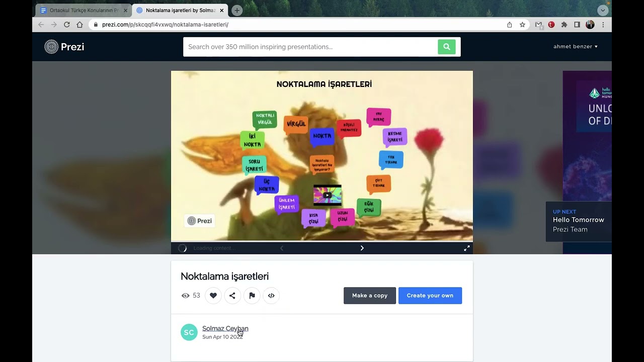Screen dimensions: 644x362
Task: Open Chrome three-dot menu
Action: 603,25
